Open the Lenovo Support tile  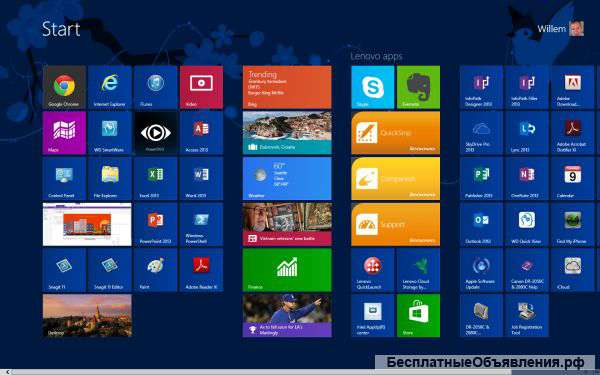point(396,224)
